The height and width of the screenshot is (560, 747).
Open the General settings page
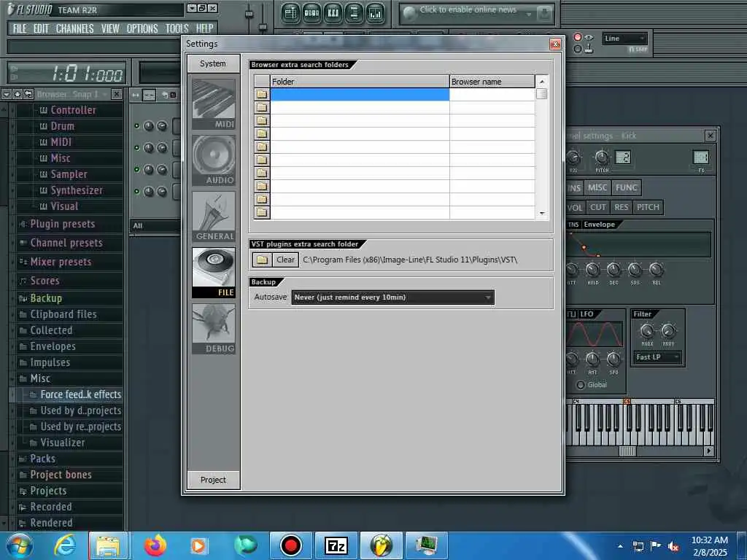[x=214, y=216]
